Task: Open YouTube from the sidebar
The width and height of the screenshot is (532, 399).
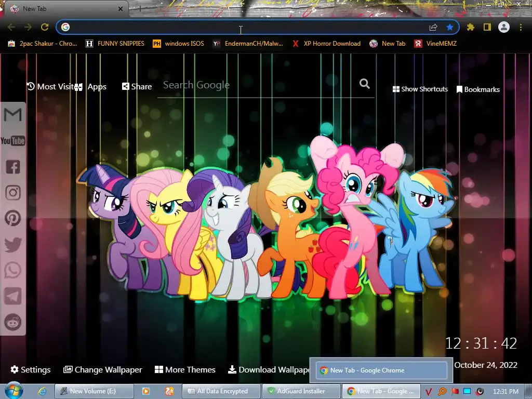Action: click(x=13, y=141)
